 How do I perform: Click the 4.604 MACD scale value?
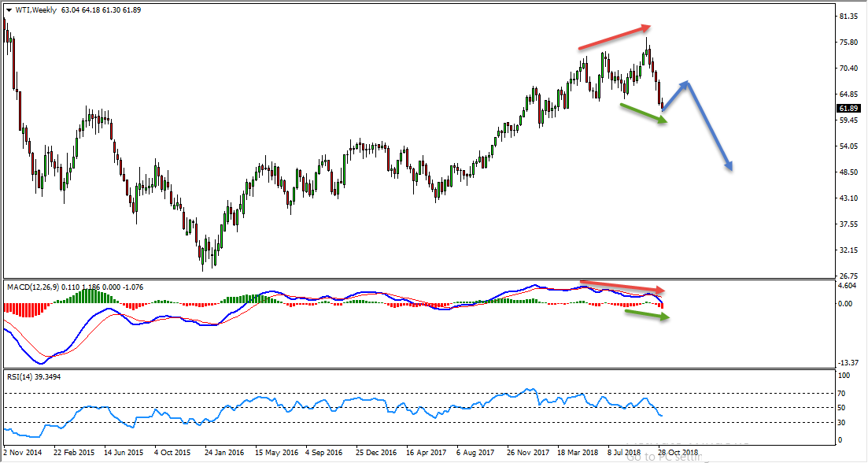[848, 286]
